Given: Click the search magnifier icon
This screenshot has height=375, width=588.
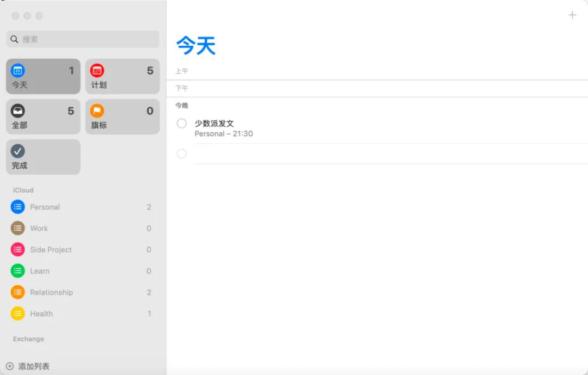Looking at the screenshot, I should pos(14,39).
